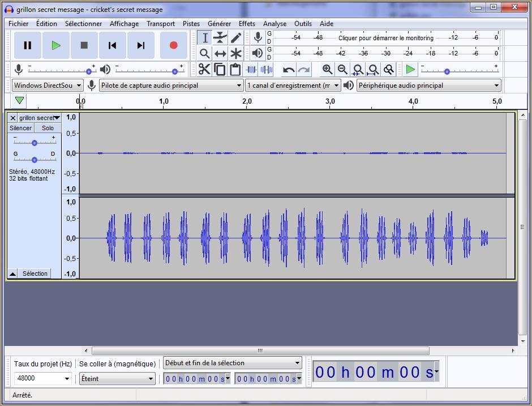Screen dimensions: 532x406
Task: Click the Zoom In magnifier
Action: pyautogui.click(x=327, y=70)
